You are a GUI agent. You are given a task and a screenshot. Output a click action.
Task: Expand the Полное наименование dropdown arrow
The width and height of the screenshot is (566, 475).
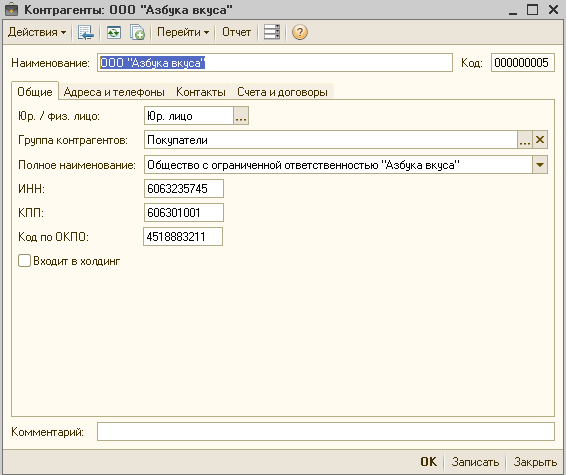click(x=540, y=165)
